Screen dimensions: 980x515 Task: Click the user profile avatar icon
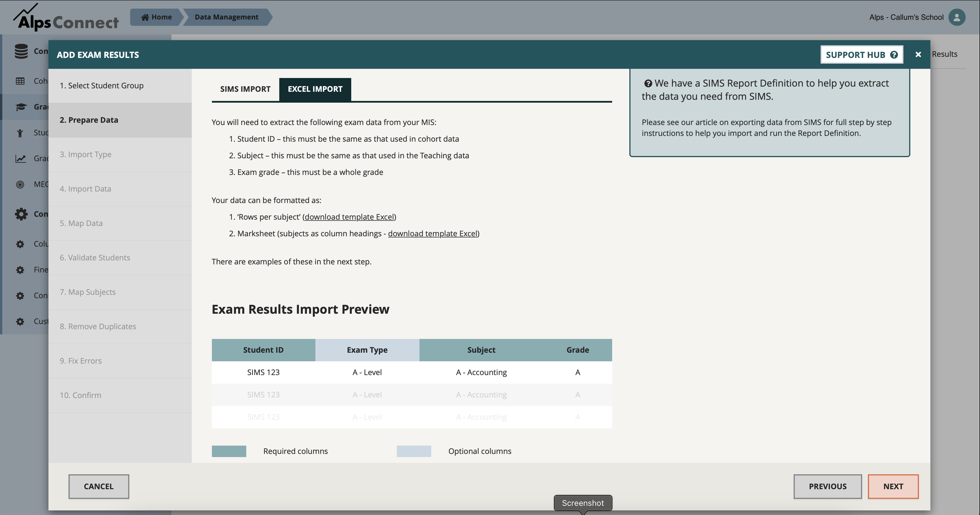pos(956,17)
